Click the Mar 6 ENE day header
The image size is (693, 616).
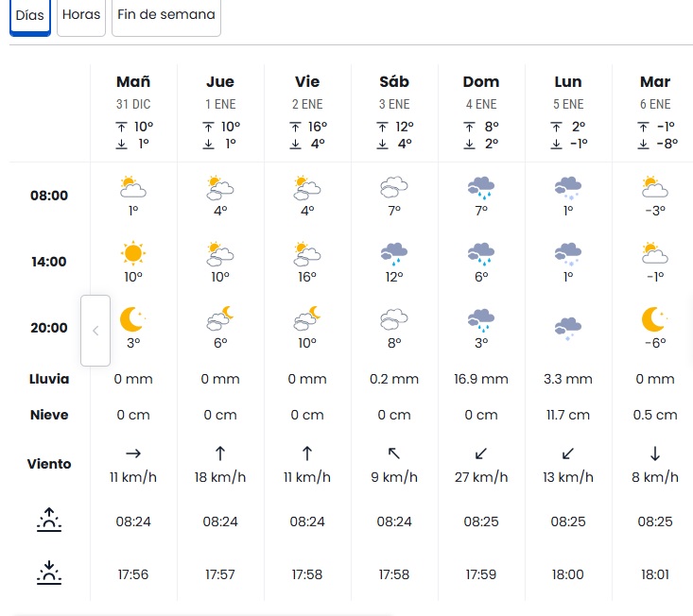point(654,92)
